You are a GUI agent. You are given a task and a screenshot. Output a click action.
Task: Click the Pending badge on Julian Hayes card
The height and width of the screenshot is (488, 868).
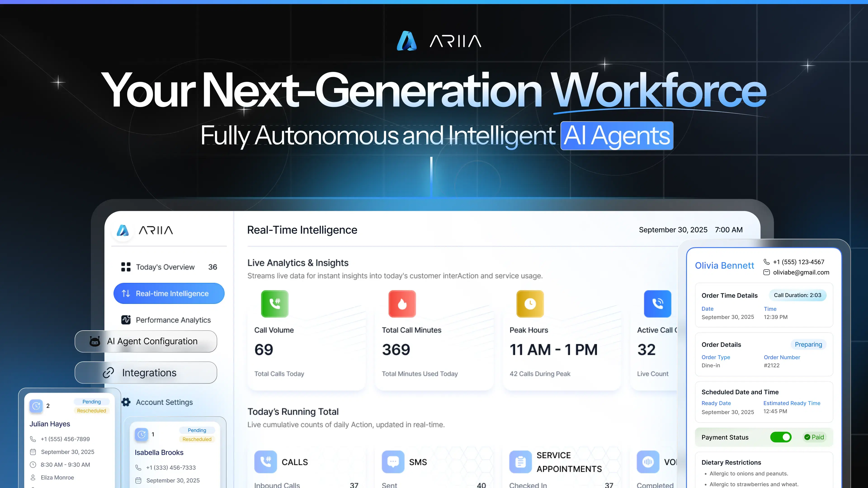(x=92, y=402)
